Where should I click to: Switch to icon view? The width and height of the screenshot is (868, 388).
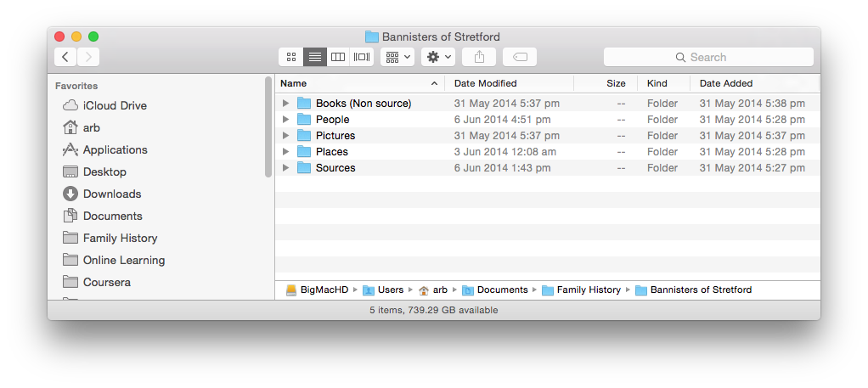pyautogui.click(x=291, y=57)
